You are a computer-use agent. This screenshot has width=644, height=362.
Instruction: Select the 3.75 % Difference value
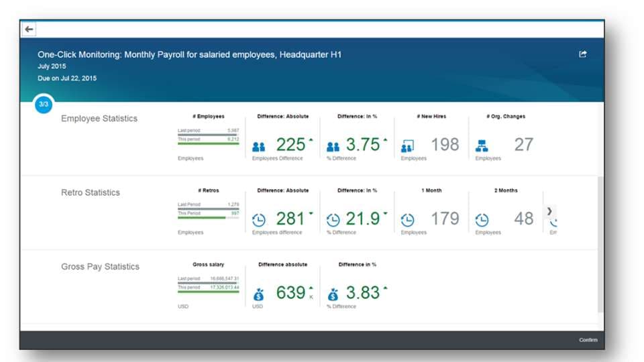pyautogui.click(x=363, y=145)
